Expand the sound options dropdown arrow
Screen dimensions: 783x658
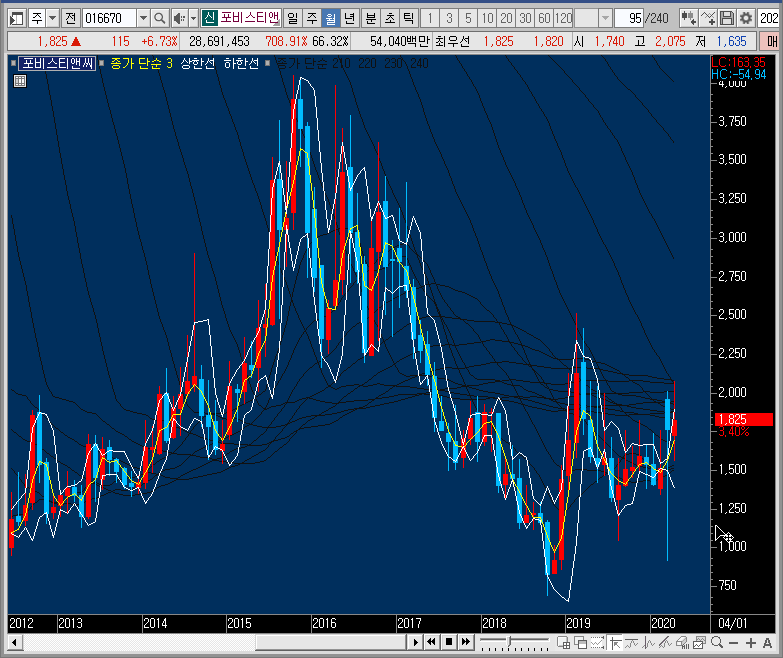click(x=194, y=18)
